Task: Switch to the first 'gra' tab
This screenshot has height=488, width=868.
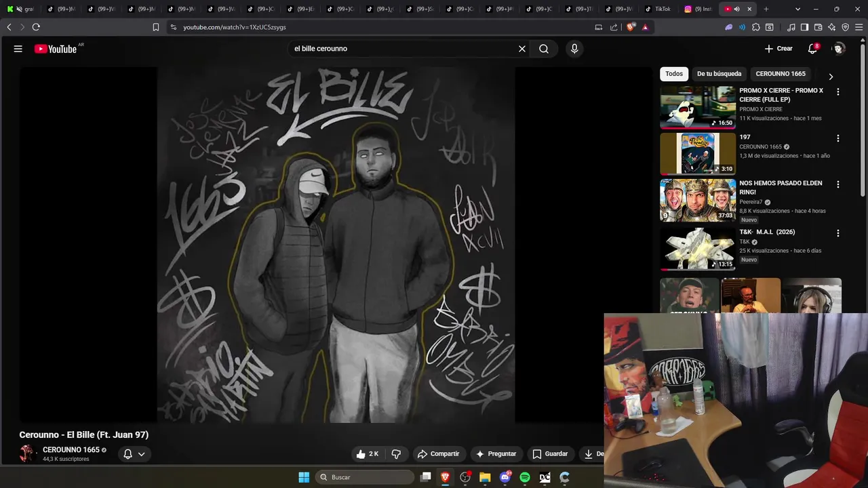Action: (20, 9)
